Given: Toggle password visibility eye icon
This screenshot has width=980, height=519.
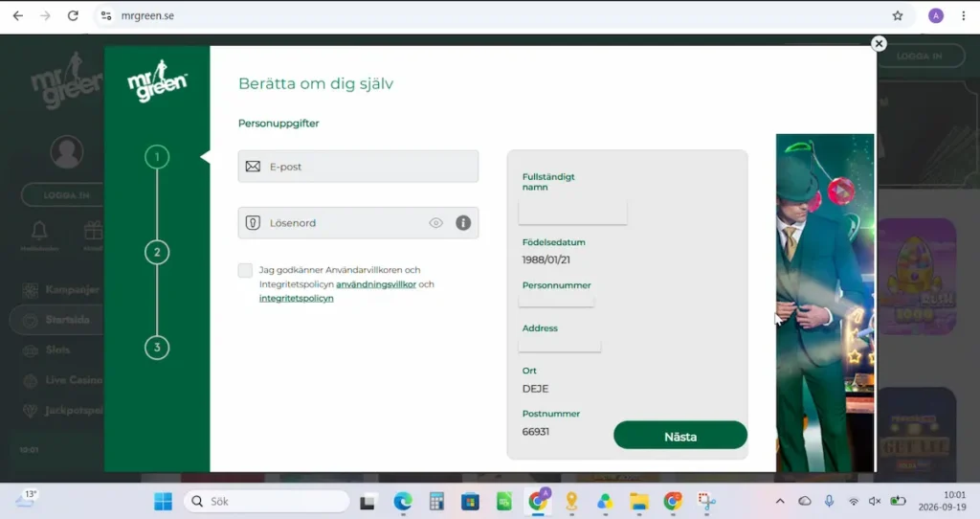Looking at the screenshot, I should pos(435,222).
